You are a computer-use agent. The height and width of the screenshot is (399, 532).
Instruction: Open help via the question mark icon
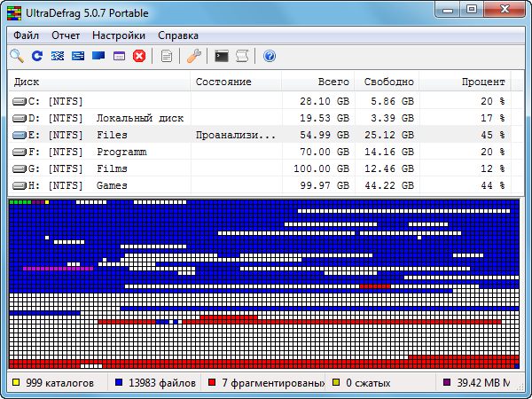(270, 56)
